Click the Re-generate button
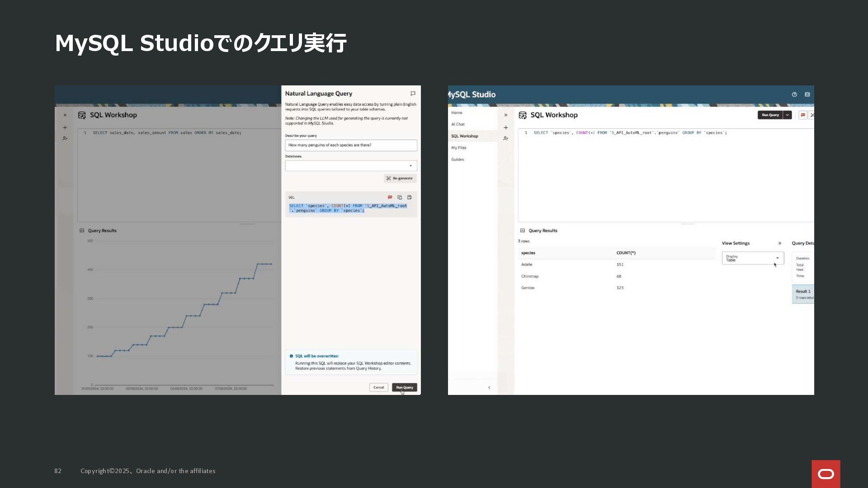The width and height of the screenshot is (868, 488). [x=400, y=178]
